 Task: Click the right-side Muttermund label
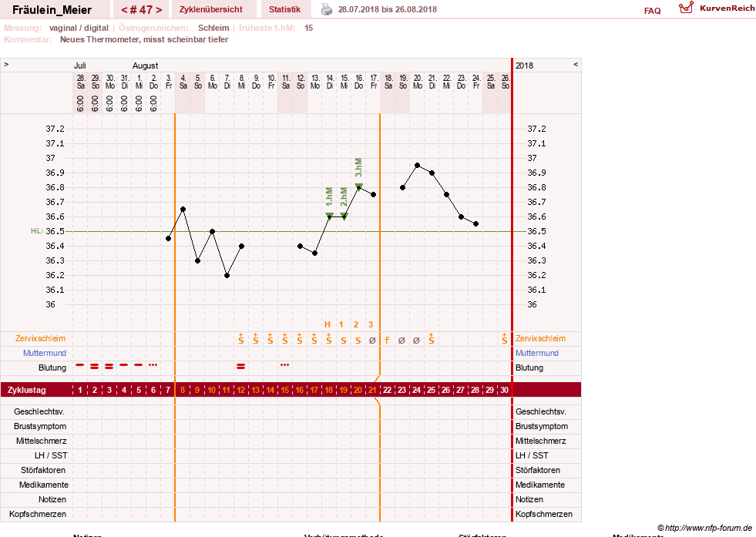(537, 353)
